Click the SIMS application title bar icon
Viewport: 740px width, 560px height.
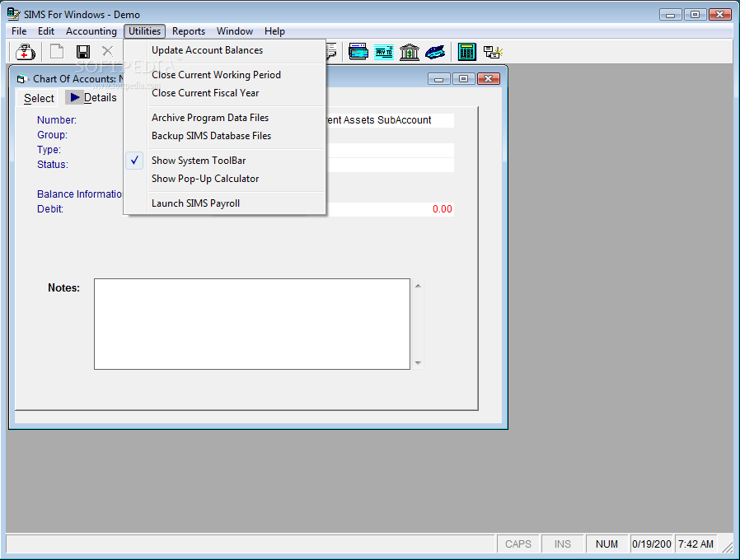click(14, 14)
